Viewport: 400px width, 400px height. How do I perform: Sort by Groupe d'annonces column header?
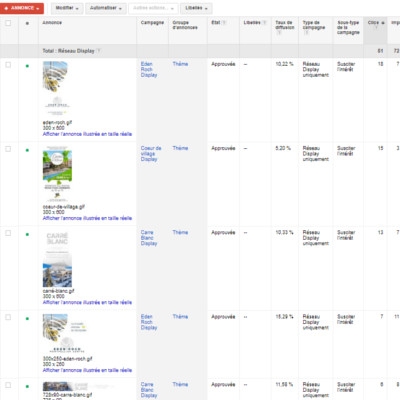pyautogui.click(x=185, y=25)
